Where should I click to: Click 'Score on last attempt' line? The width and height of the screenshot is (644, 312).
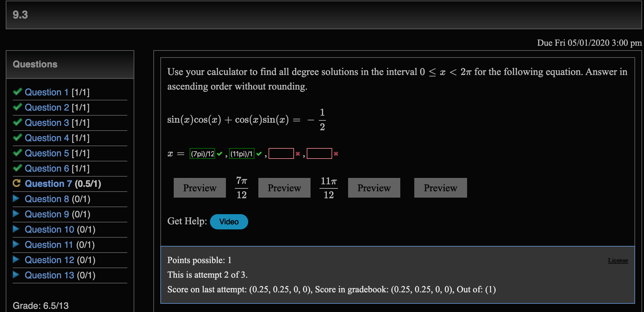(x=332, y=289)
